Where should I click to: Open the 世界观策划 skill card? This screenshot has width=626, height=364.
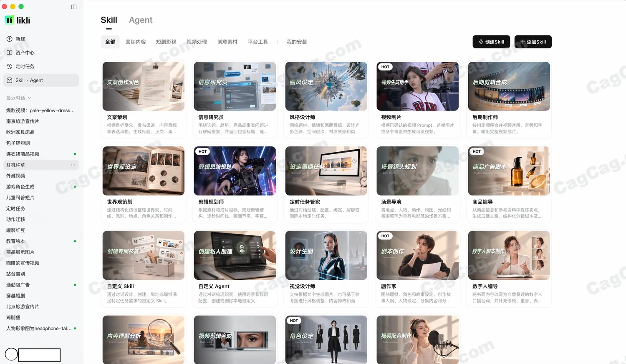point(143,184)
